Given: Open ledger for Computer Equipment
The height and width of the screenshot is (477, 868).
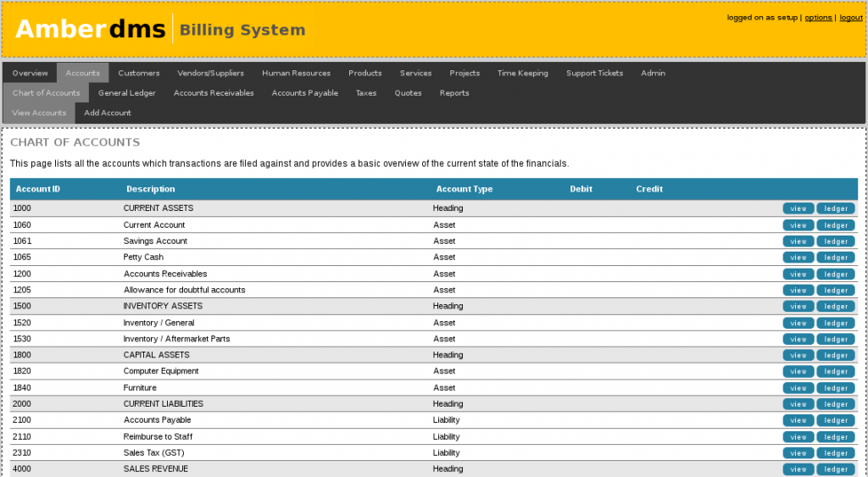Looking at the screenshot, I should [x=836, y=371].
